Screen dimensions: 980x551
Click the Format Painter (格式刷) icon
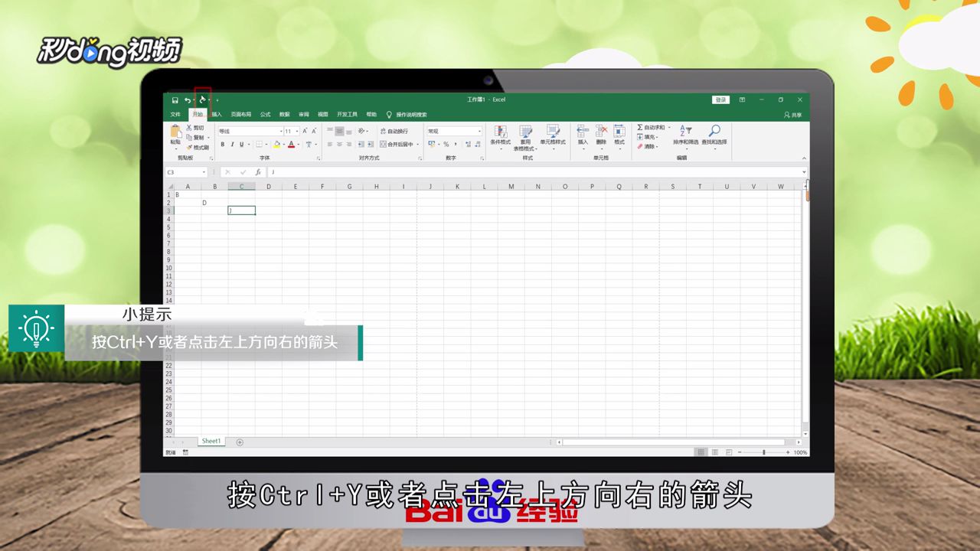189,147
